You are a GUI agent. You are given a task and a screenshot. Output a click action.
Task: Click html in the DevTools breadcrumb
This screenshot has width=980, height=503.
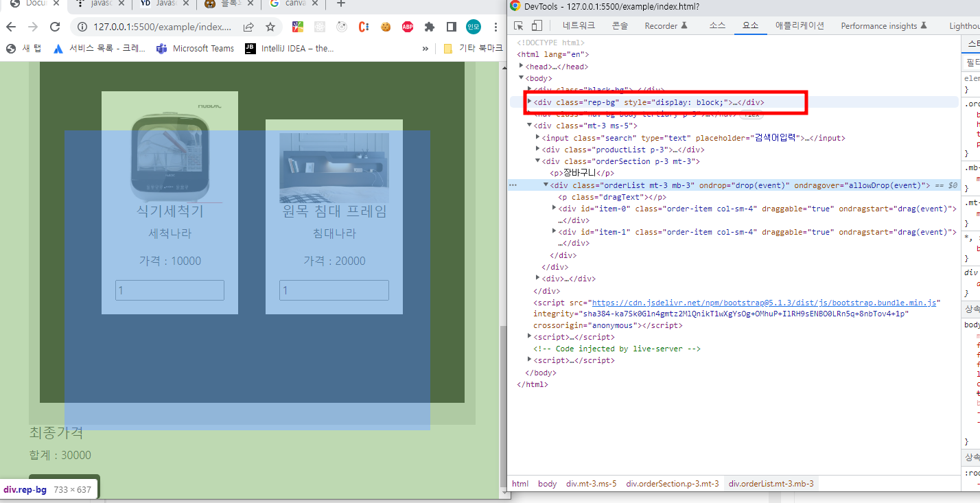click(520, 484)
